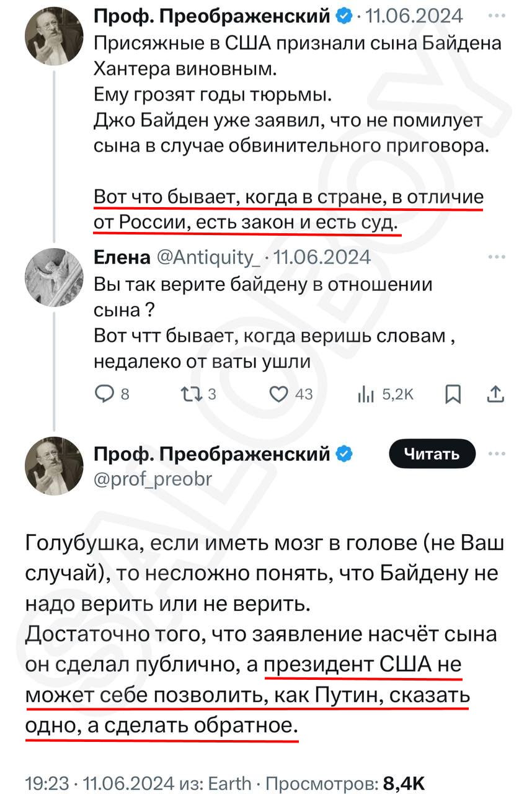Click Елена's display name
The width and height of the screenshot is (532, 794).
coord(122,257)
